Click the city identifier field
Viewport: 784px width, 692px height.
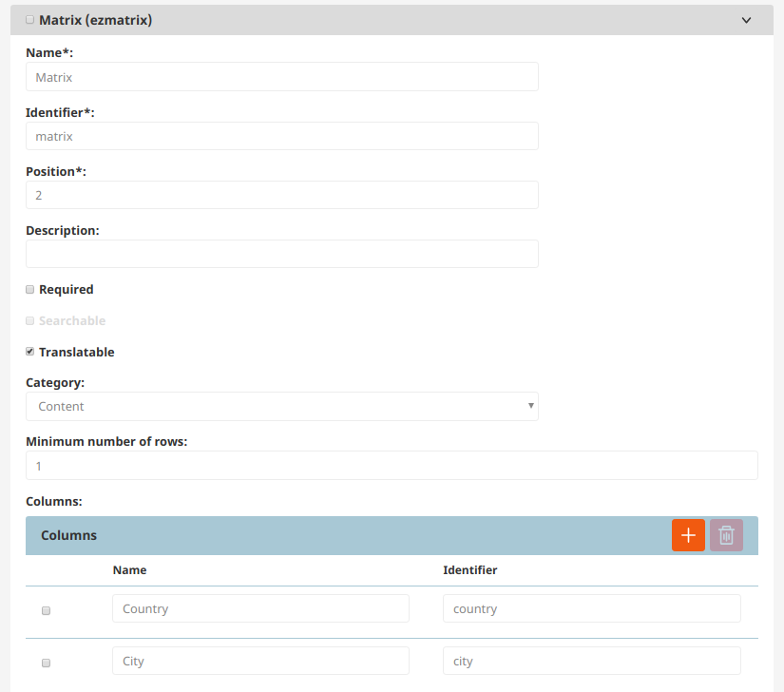(591, 661)
